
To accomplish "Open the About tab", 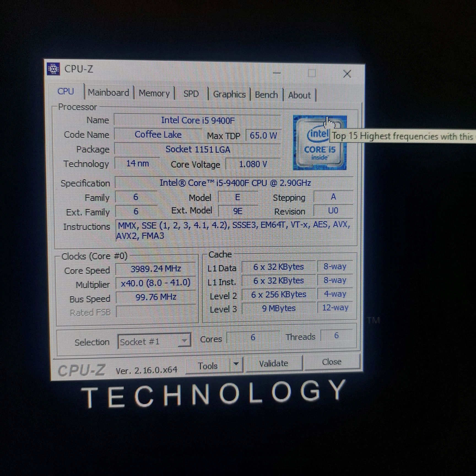I will coord(299,95).
